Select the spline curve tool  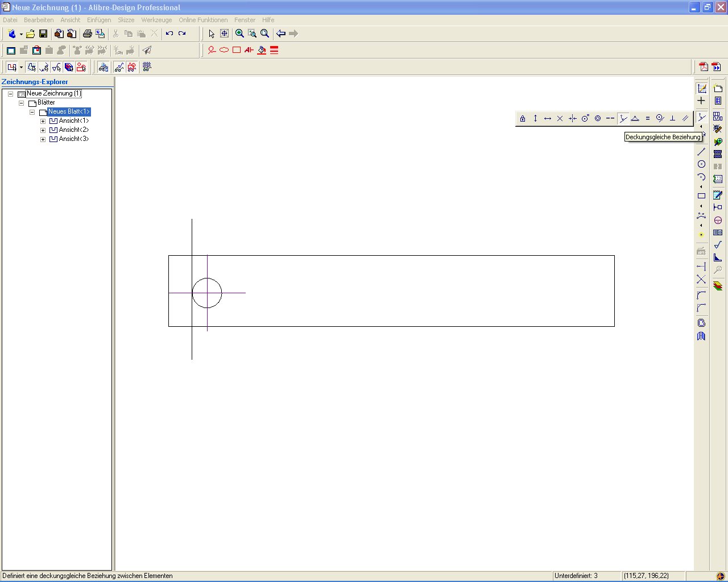point(701,215)
